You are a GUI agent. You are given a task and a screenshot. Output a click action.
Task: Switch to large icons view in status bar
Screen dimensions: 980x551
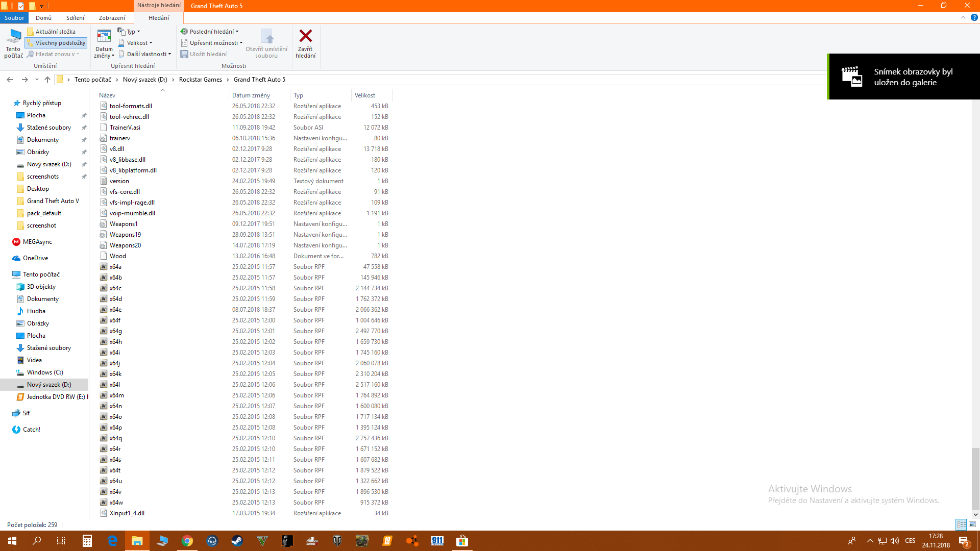pyautogui.click(x=972, y=524)
